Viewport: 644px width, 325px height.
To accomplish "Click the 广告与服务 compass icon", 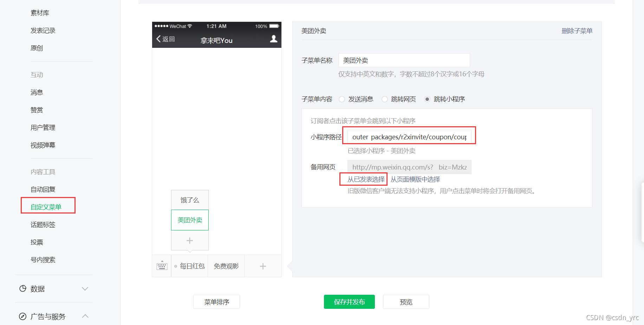I will (23, 316).
